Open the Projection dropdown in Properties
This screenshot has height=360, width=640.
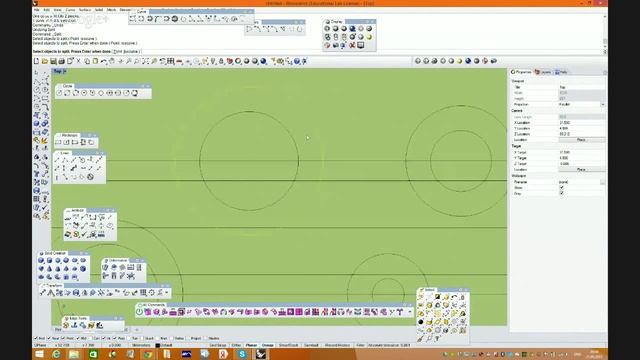pos(603,104)
